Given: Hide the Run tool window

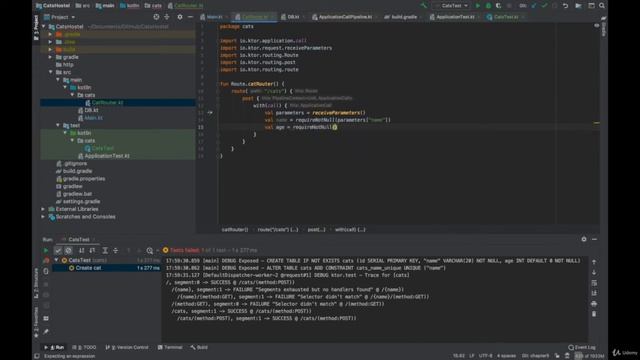Looking at the screenshot, I should (594, 239).
